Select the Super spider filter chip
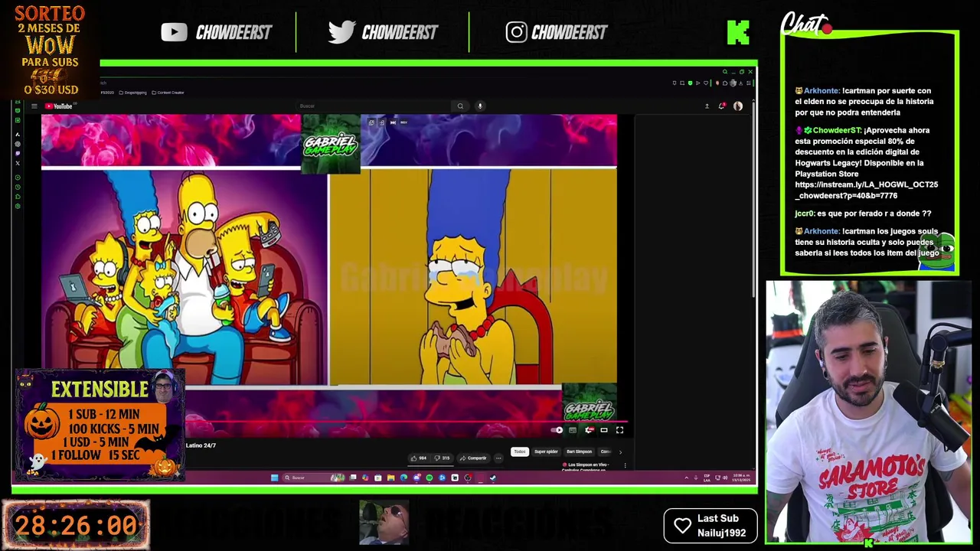Image resolution: width=980 pixels, height=551 pixels. tap(546, 452)
